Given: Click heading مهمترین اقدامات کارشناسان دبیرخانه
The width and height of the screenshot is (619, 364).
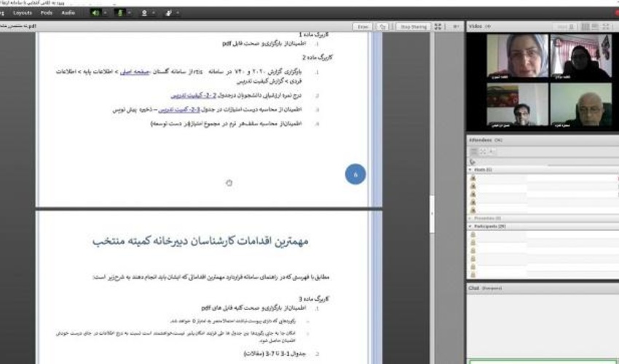Looking at the screenshot, I should pyautogui.click(x=200, y=240).
